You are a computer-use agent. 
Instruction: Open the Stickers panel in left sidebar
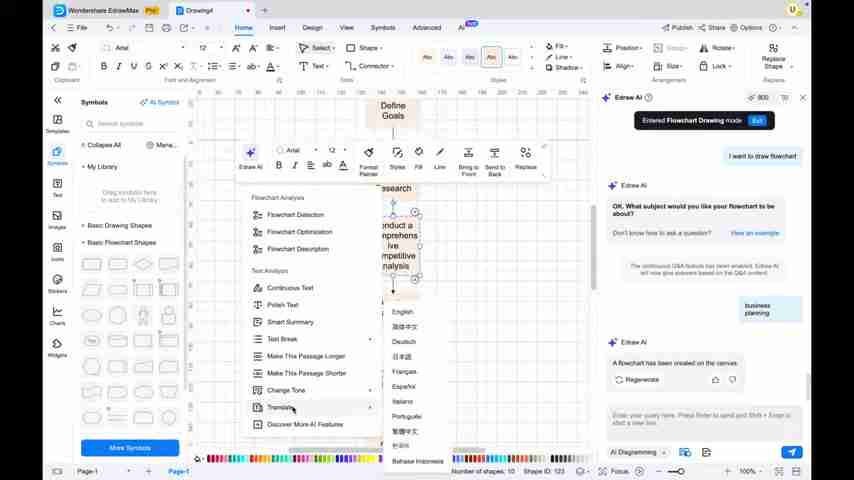pos(57,283)
